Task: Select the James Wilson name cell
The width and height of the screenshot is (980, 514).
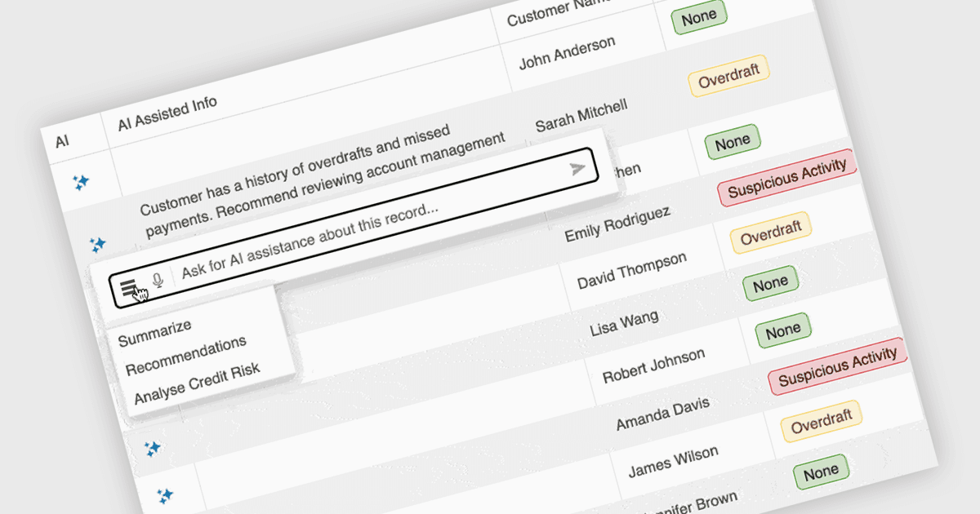Action: point(673,463)
